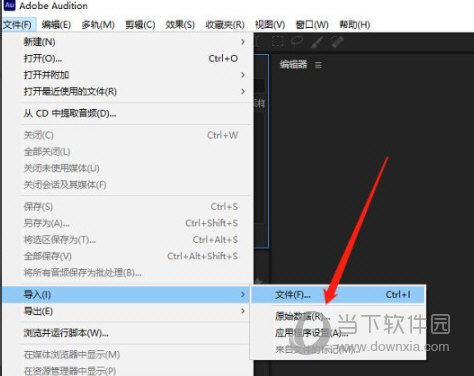Image resolution: width=474 pixels, height=376 pixels.
Task: Choose 打开(O)... menu entry
Action: coord(127,58)
